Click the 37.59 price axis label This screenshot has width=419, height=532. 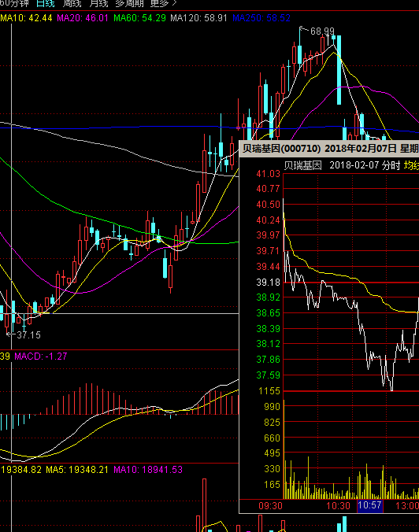click(x=269, y=375)
